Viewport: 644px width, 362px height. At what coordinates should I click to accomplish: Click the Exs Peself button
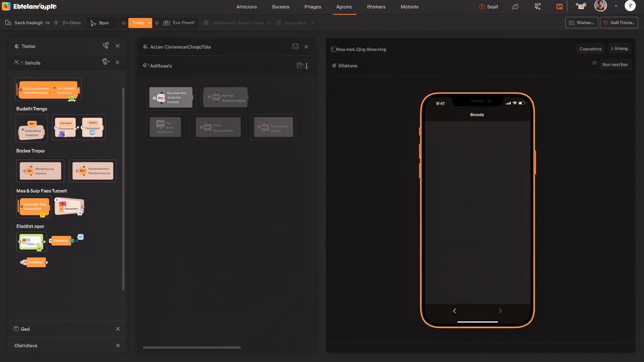click(x=179, y=23)
